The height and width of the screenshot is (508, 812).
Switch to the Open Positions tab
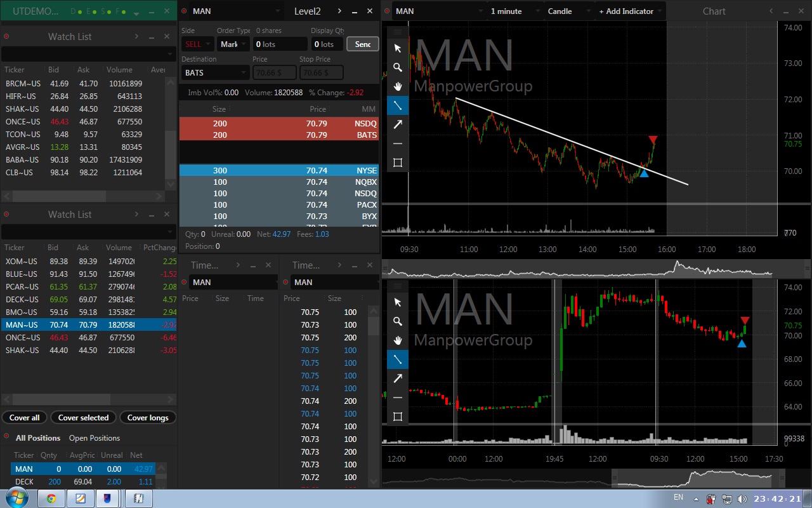point(95,438)
